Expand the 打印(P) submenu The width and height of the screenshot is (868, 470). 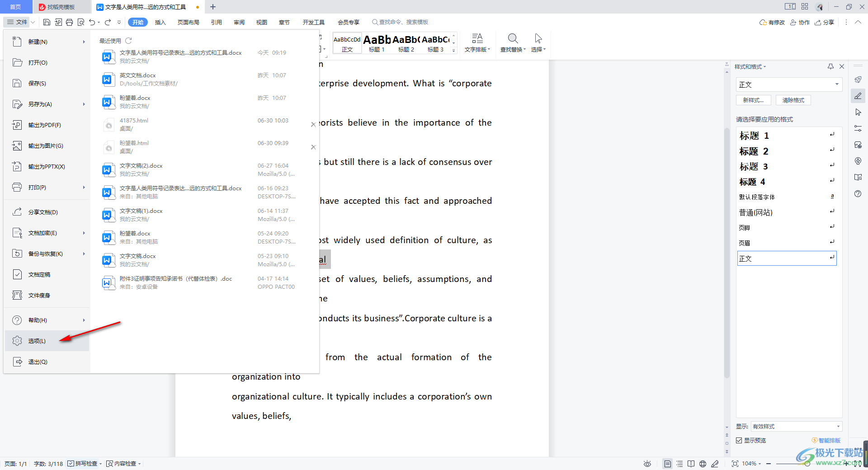coord(84,187)
